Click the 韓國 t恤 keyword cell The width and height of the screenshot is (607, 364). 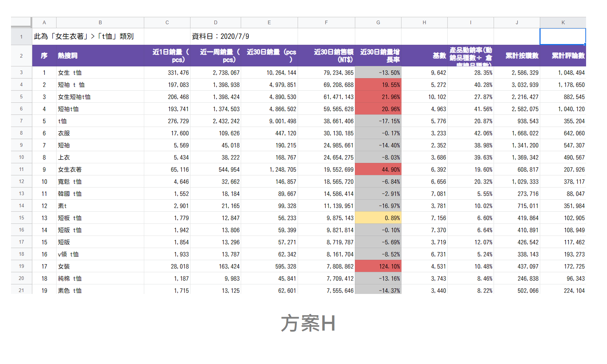point(100,194)
